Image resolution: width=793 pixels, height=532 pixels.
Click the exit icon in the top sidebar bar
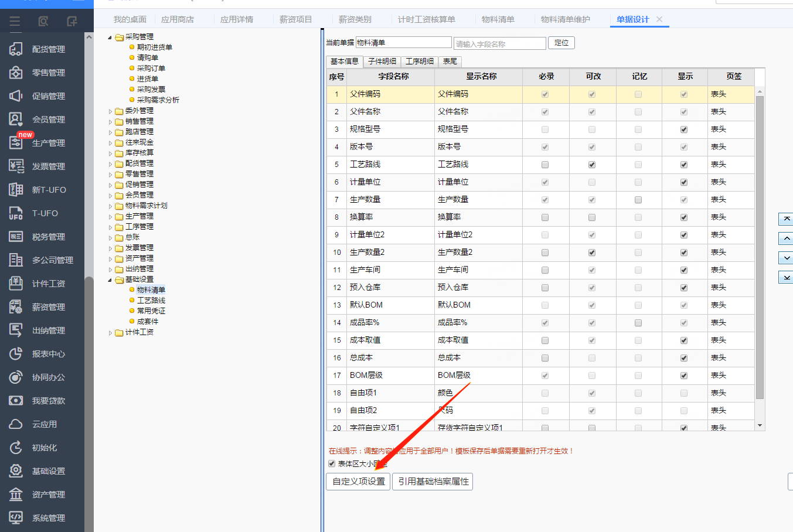tap(72, 22)
